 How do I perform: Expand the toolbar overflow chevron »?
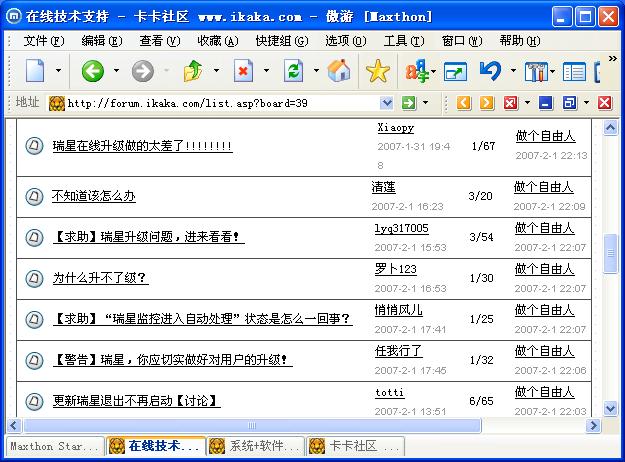613,59
